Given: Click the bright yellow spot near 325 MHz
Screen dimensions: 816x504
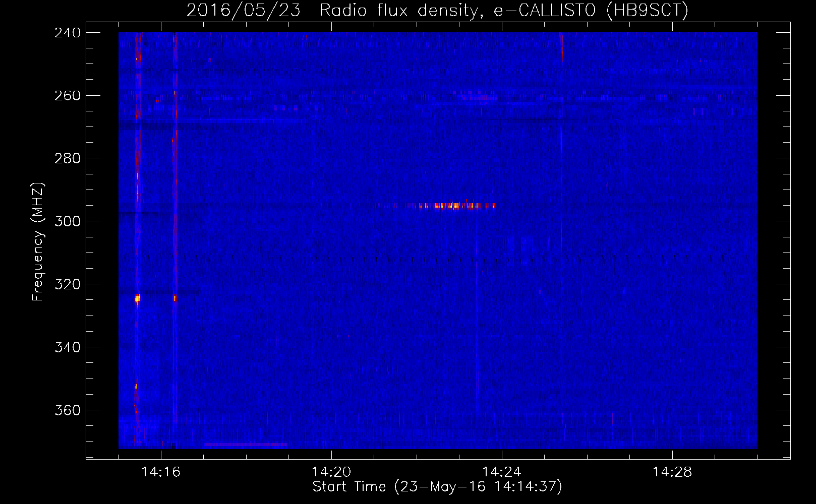Looking at the screenshot, I should click(137, 298).
